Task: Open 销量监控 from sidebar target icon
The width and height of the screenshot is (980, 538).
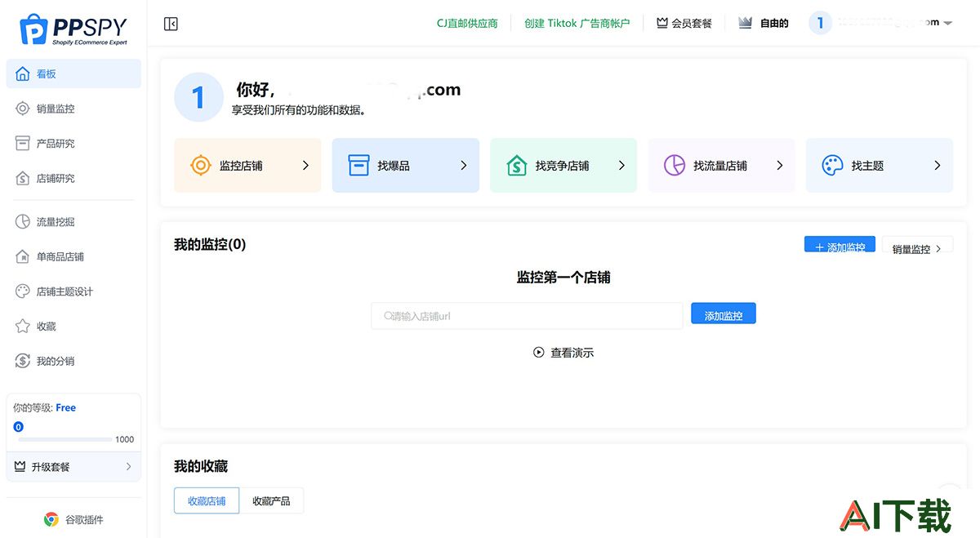Action: point(23,109)
